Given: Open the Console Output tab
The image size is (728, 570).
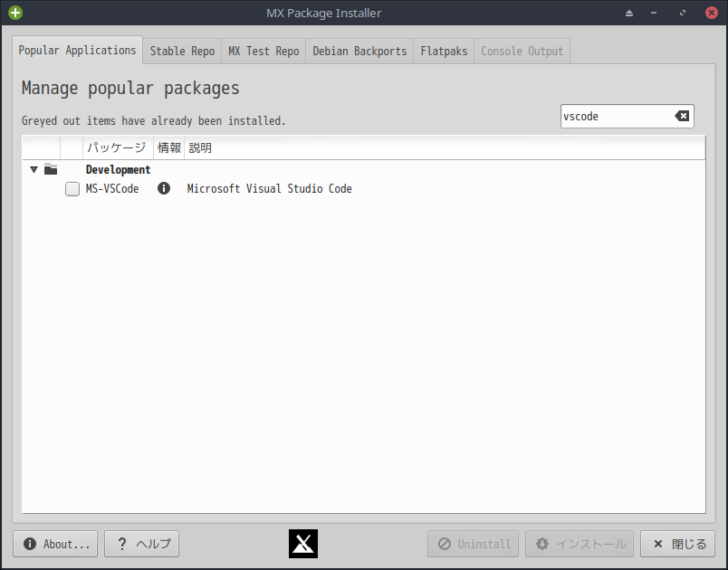Looking at the screenshot, I should [522, 51].
